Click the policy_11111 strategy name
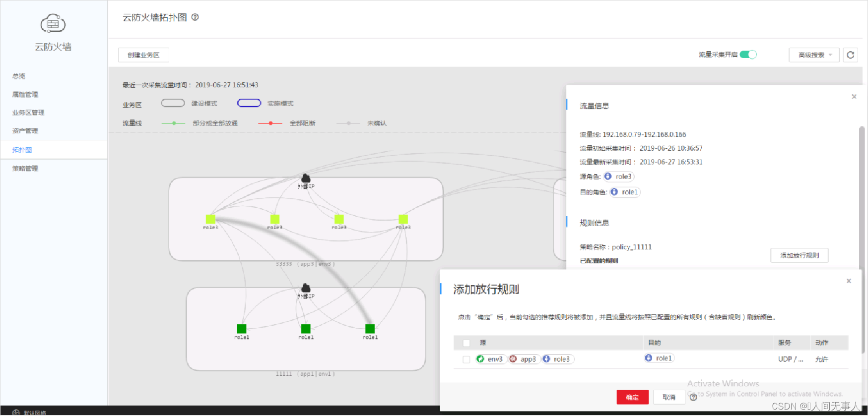868x416 pixels. pyautogui.click(x=632, y=247)
